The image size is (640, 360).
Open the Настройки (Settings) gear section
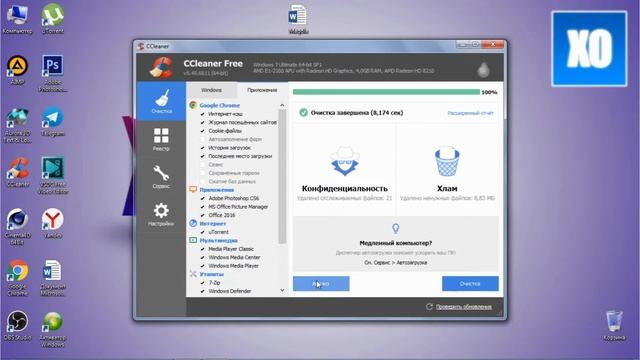pos(161,214)
